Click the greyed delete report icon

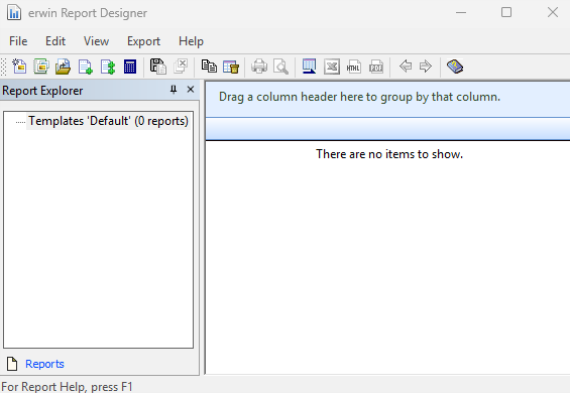181,67
